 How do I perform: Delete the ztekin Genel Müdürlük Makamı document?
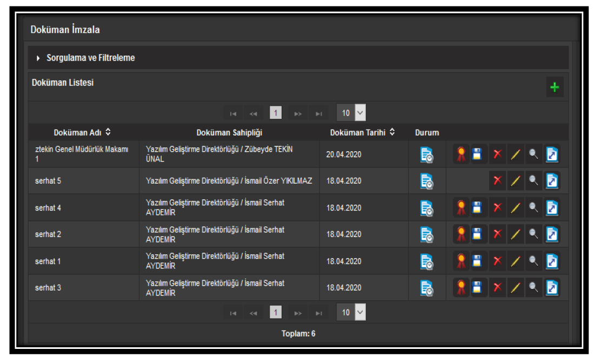pos(497,155)
